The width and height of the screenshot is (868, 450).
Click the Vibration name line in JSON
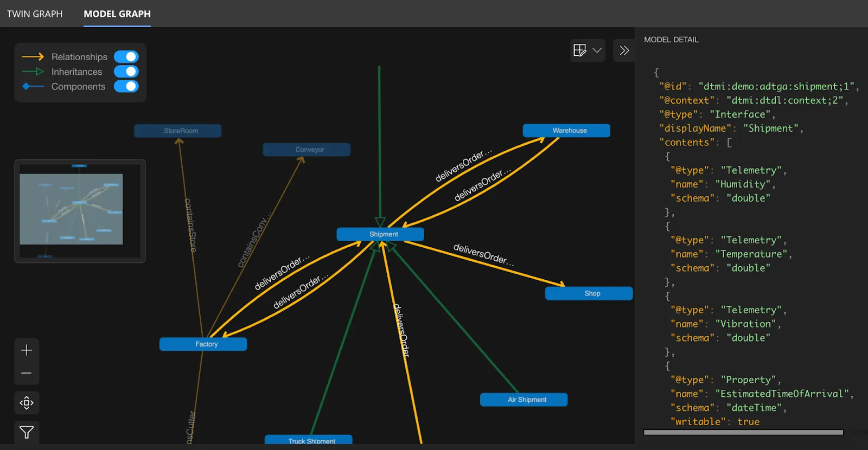[726, 324]
